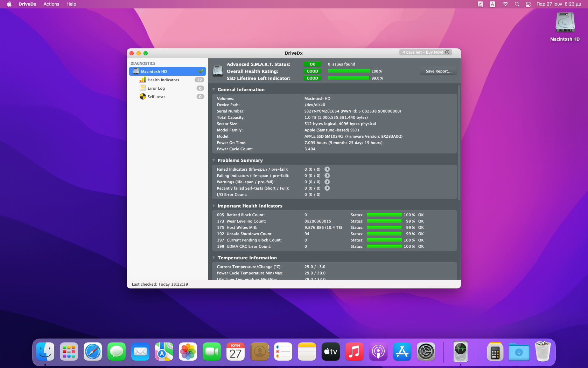The image size is (588, 368).
Task: Click the Health Indicators count badge 12
Action: (199, 80)
